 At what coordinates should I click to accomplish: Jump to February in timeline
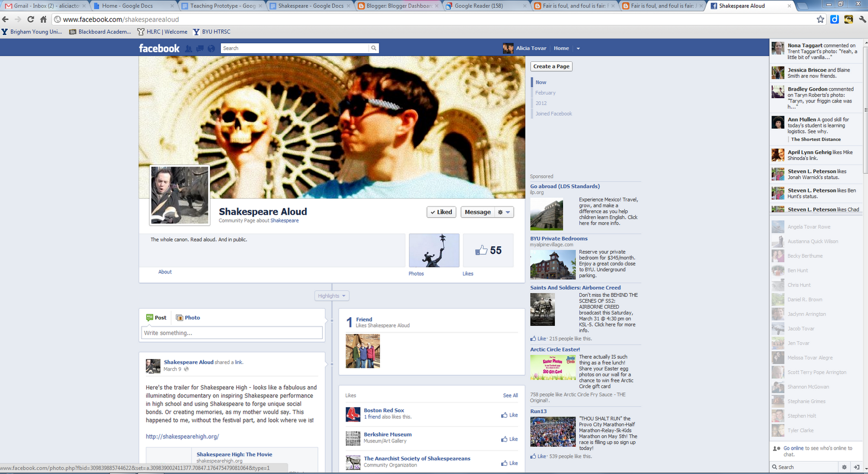545,93
